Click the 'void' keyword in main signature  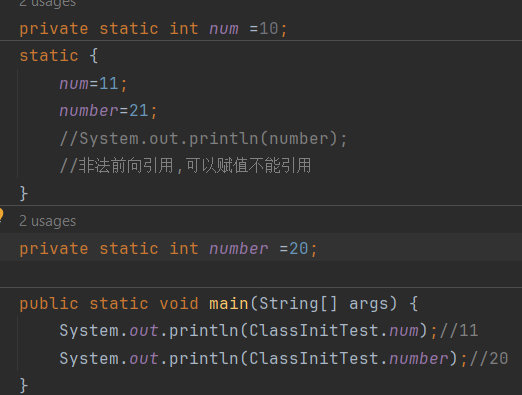179,304
